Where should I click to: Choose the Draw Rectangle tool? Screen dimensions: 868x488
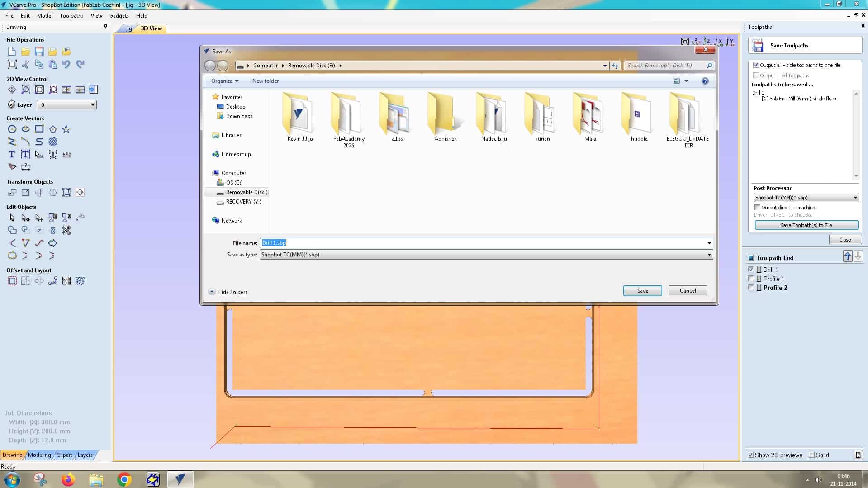39,129
